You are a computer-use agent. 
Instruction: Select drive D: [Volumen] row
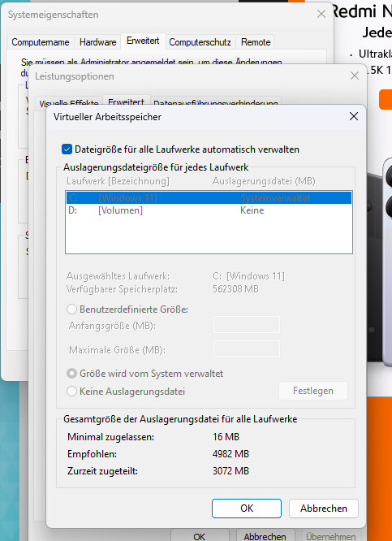pos(209,210)
